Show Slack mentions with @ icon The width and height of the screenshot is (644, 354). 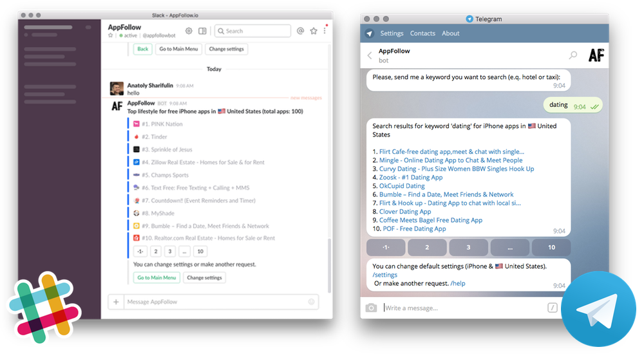(300, 31)
